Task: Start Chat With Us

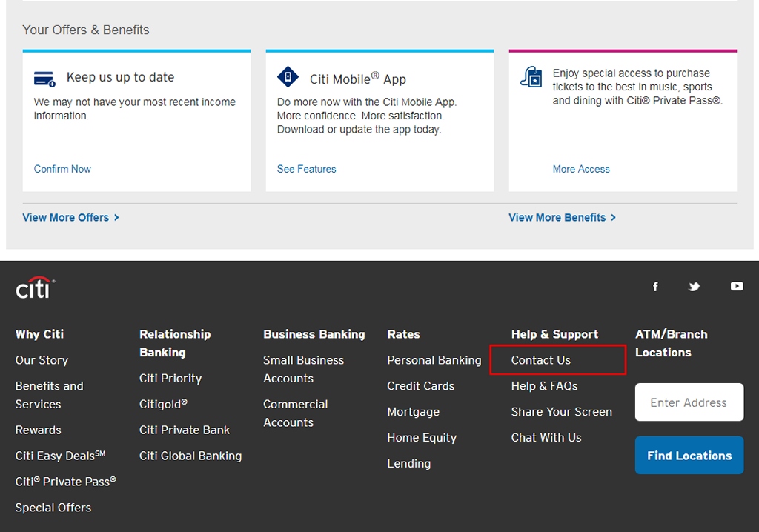Action: point(546,438)
